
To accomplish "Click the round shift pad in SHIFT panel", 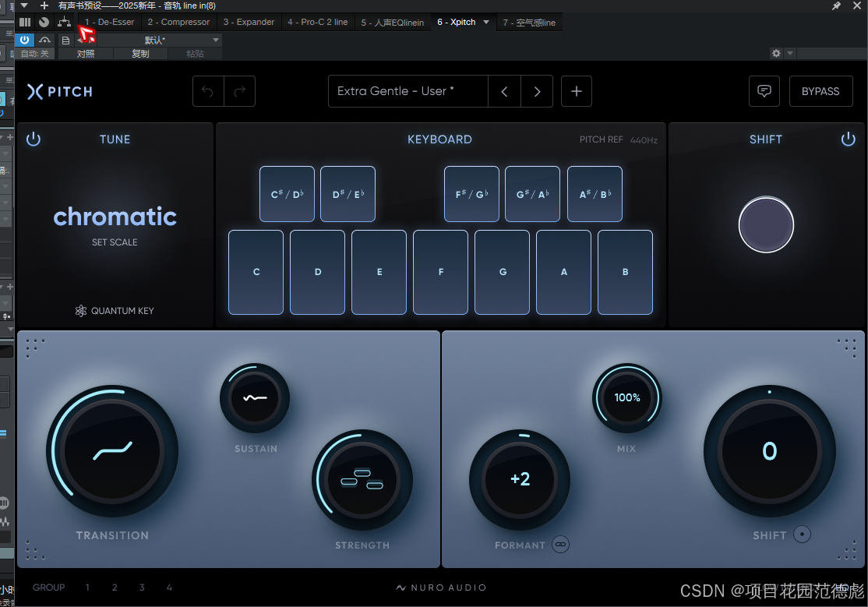I will (x=766, y=224).
